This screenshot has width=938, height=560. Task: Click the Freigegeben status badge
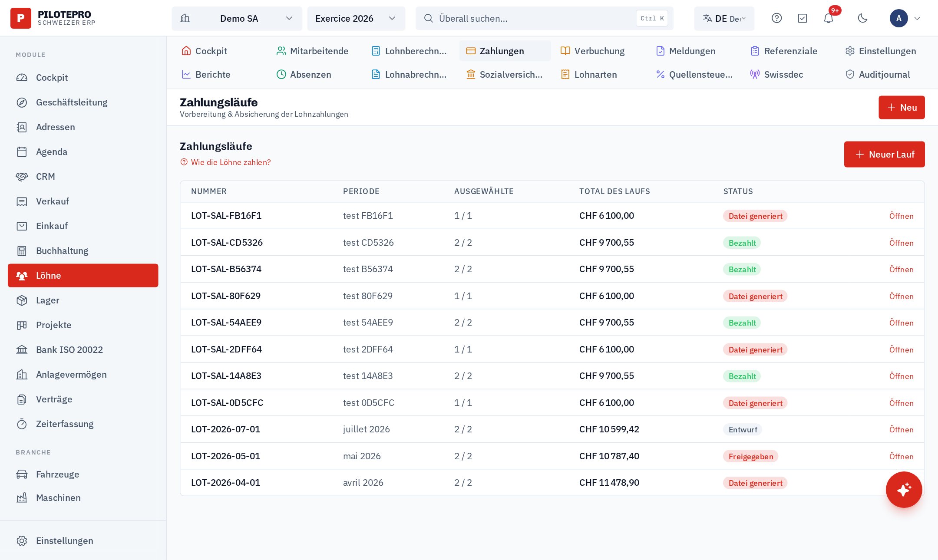751,456
